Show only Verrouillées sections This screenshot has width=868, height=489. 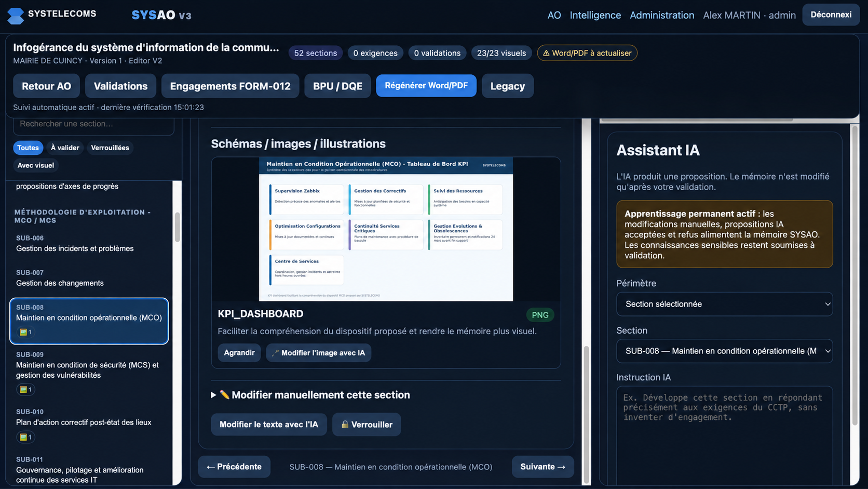click(110, 148)
